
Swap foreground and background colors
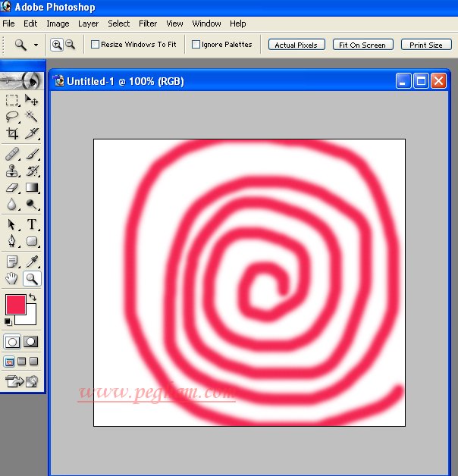(x=33, y=298)
